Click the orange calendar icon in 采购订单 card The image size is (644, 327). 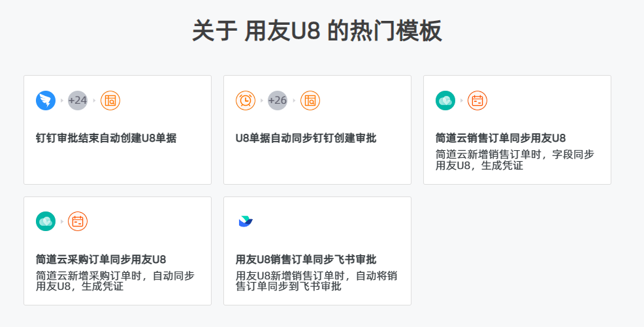click(78, 221)
